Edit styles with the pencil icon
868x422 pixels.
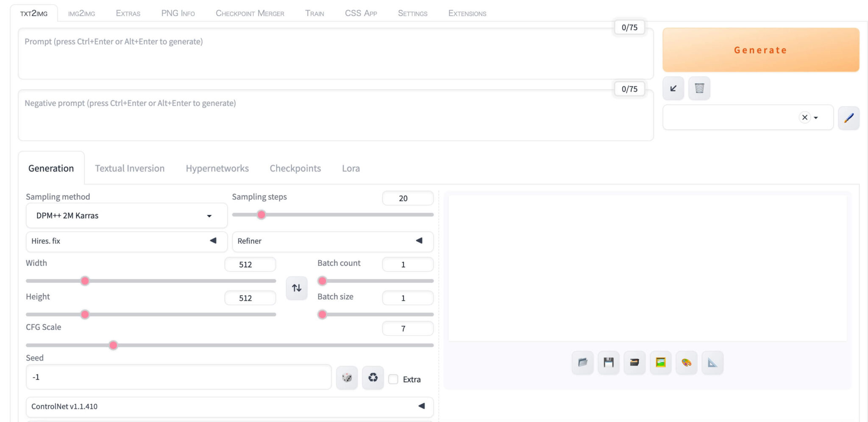pyautogui.click(x=849, y=117)
